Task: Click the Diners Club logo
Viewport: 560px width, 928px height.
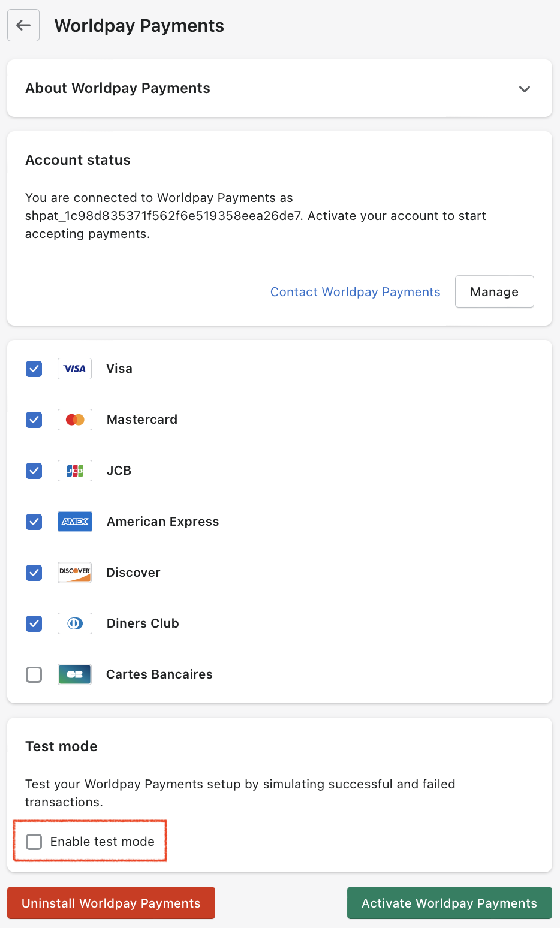Action: click(x=75, y=623)
